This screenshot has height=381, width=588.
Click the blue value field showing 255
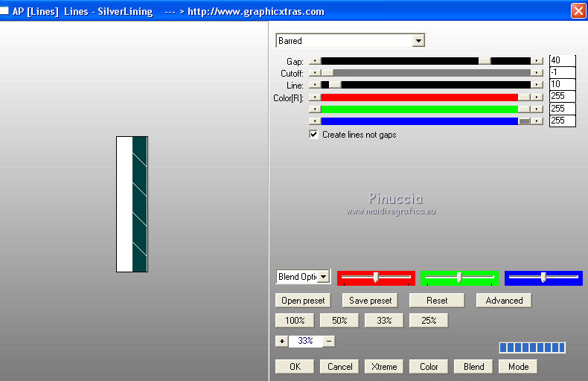(x=562, y=121)
